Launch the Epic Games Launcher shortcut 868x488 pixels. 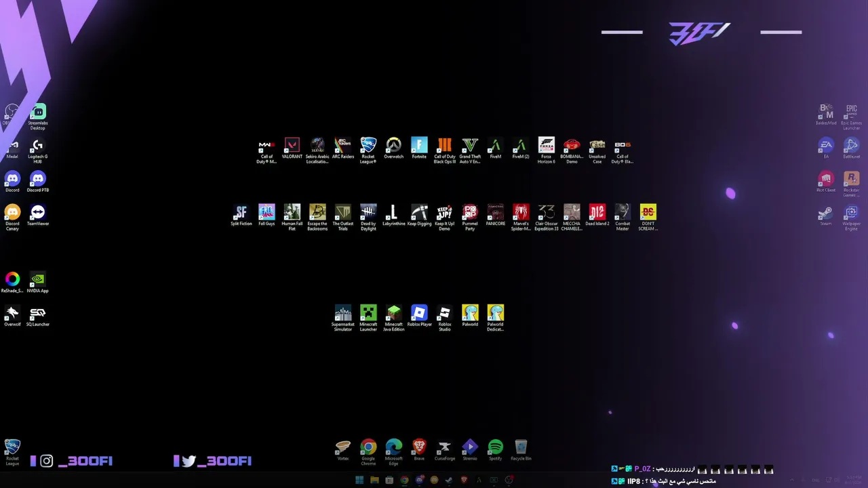(852, 117)
